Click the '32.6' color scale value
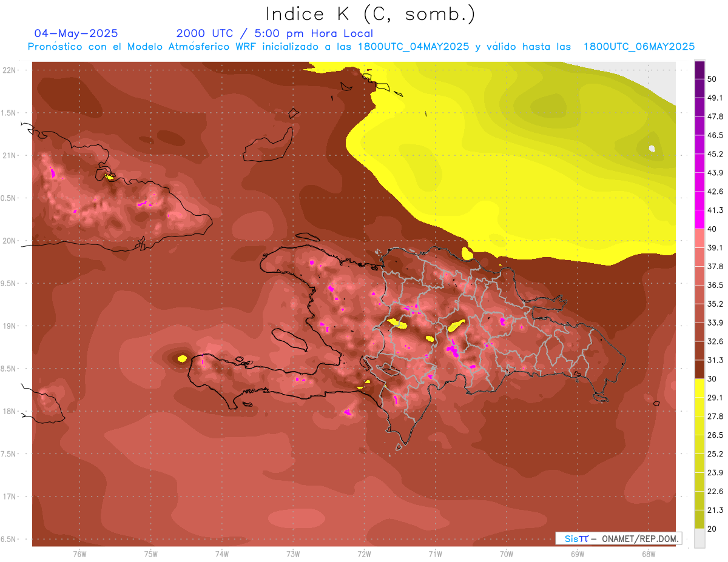The height and width of the screenshot is (562, 728). pyautogui.click(x=716, y=341)
